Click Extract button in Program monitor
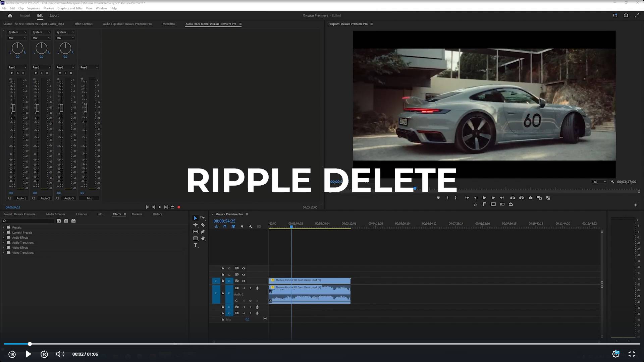 (x=522, y=198)
